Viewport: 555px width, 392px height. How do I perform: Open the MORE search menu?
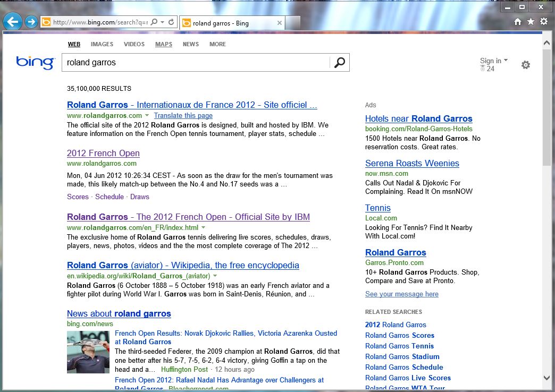(217, 44)
